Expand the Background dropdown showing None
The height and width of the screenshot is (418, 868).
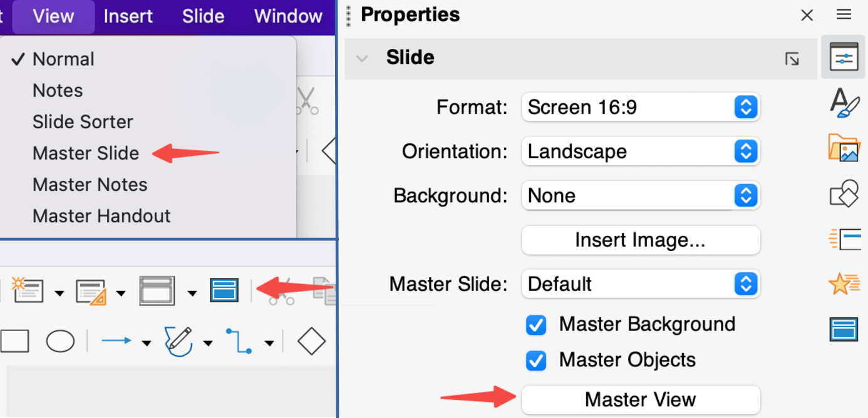pyautogui.click(x=640, y=196)
